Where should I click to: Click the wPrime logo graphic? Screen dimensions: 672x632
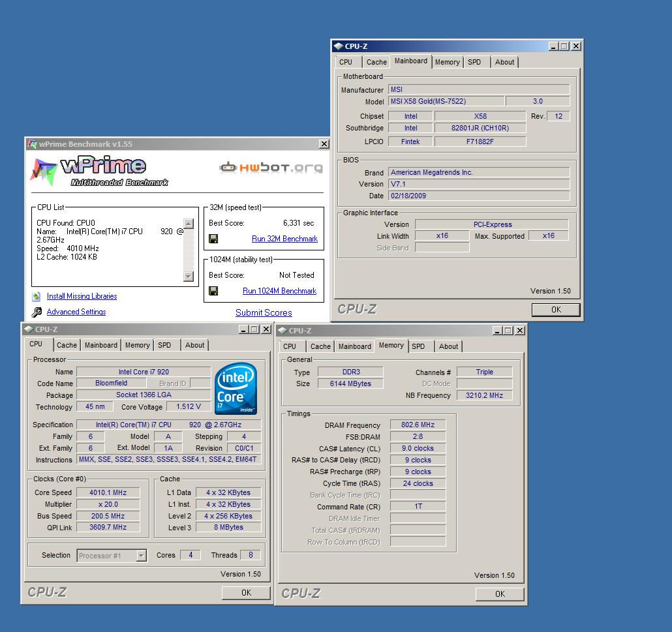[99, 171]
